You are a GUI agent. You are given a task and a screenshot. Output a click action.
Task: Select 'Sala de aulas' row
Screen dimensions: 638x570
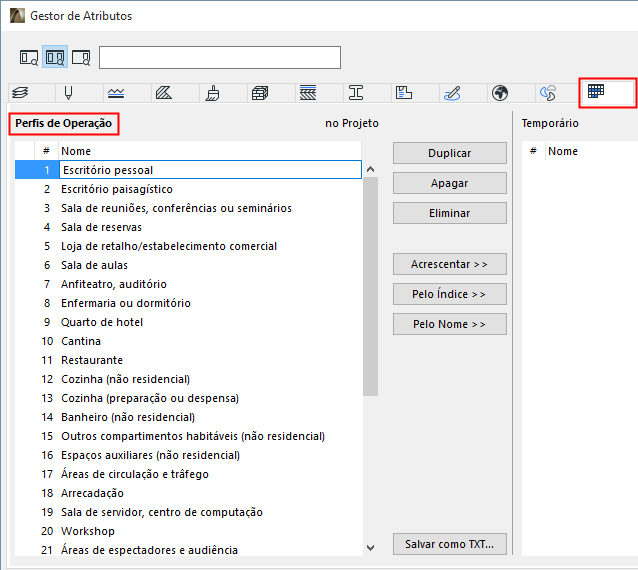tap(188, 265)
